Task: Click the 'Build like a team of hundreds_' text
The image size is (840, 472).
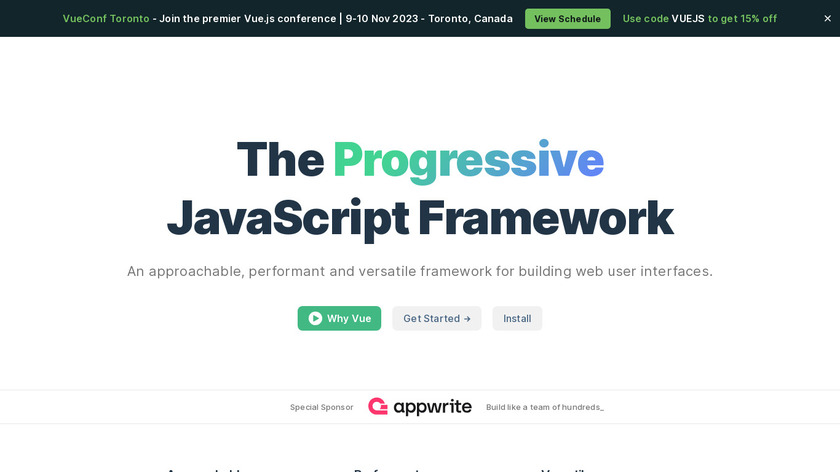Action: [x=545, y=407]
